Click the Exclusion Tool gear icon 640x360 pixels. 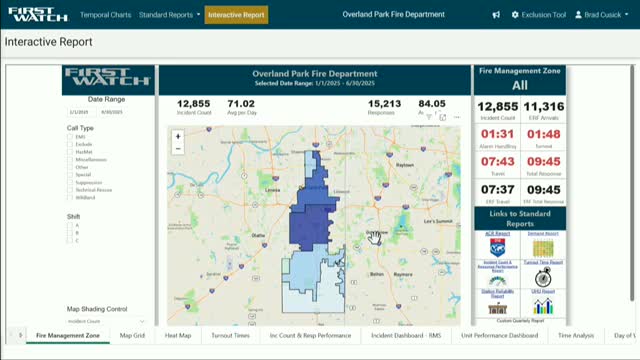tap(515, 15)
